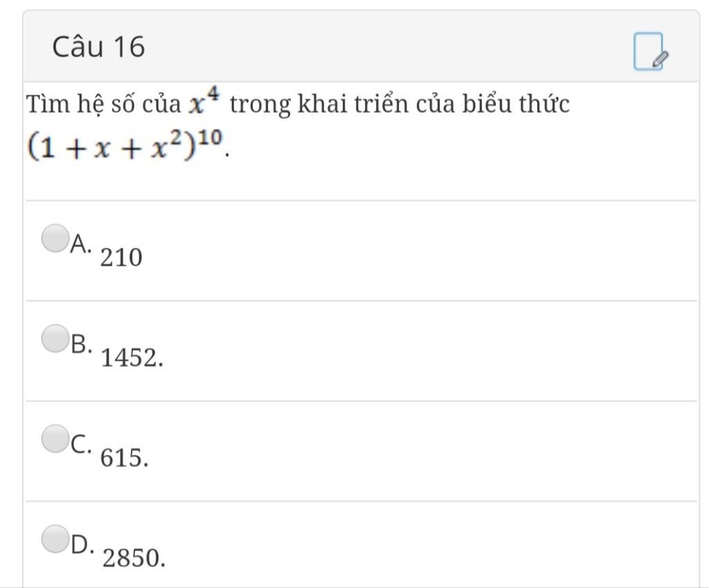Click the note pencil icon beside Câu 16
This screenshot has width=709, height=588.
pyautogui.click(x=651, y=52)
